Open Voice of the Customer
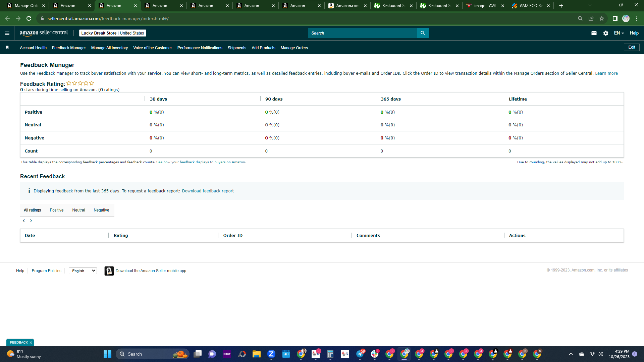Screen dimensions: 644x362 153,48
